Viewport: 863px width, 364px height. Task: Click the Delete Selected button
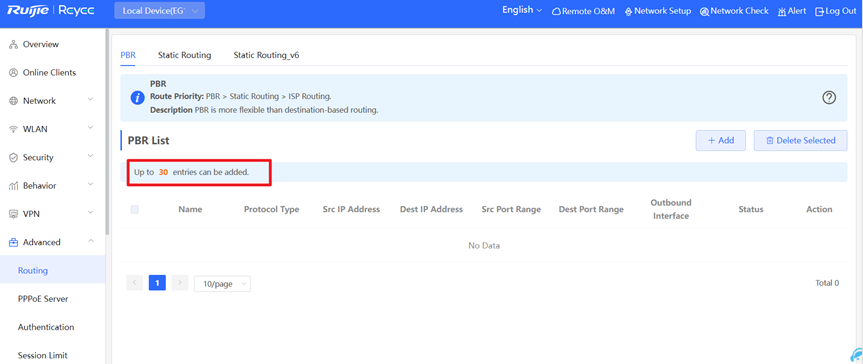click(800, 140)
